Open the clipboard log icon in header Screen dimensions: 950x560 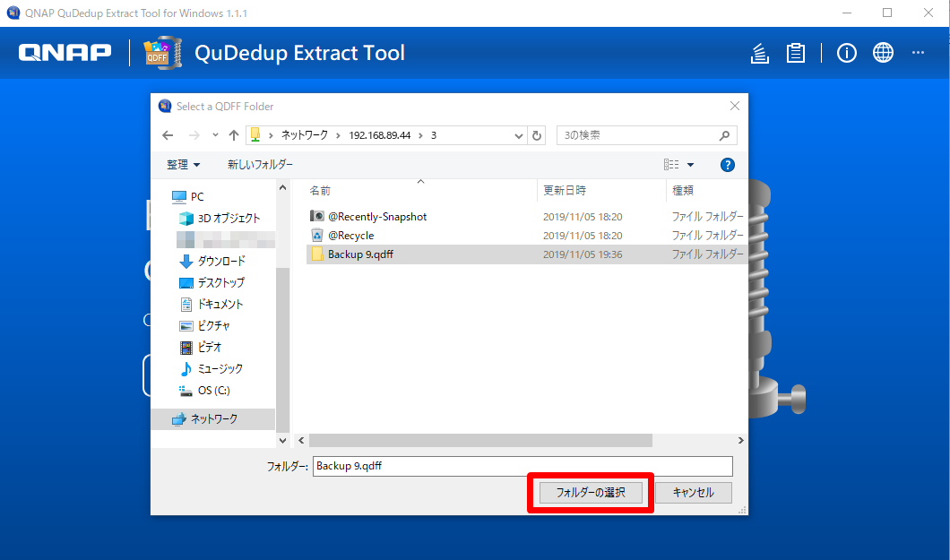pyautogui.click(x=796, y=53)
